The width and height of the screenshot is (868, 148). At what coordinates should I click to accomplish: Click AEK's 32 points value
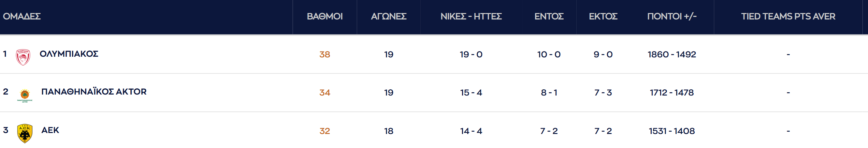pos(325,131)
